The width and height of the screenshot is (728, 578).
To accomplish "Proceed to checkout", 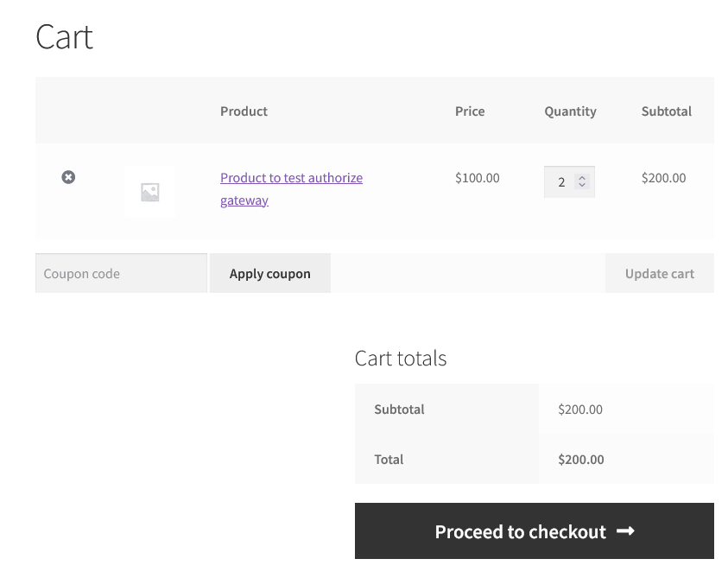I will (x=534, y=530).
